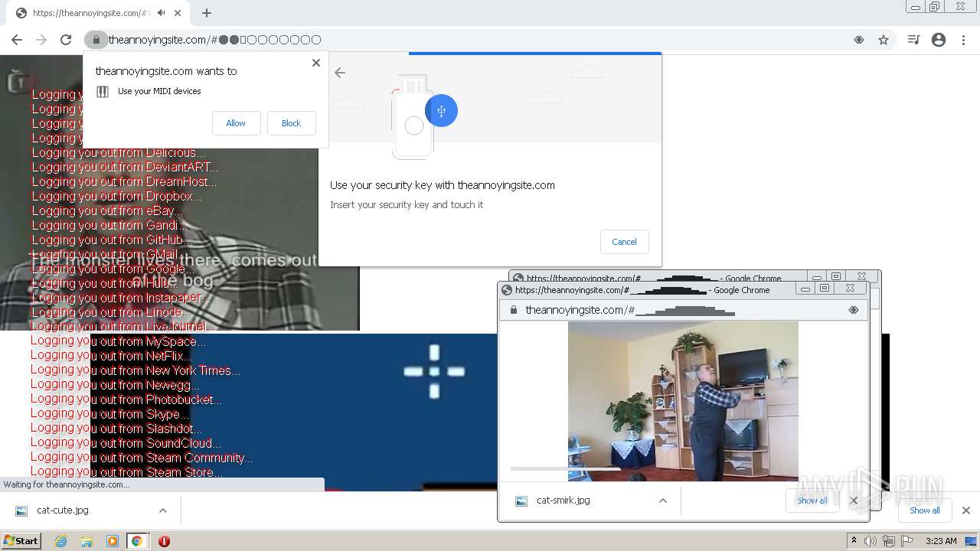
Task: Show all downloads in popup window
Action: point(812,500)
